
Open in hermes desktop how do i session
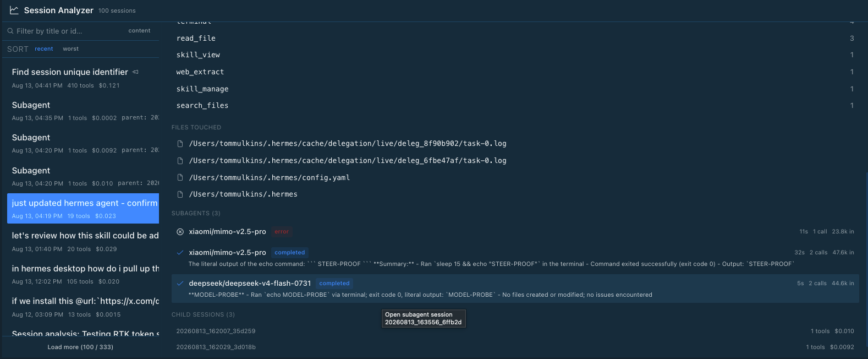click(x=83, y=274)
